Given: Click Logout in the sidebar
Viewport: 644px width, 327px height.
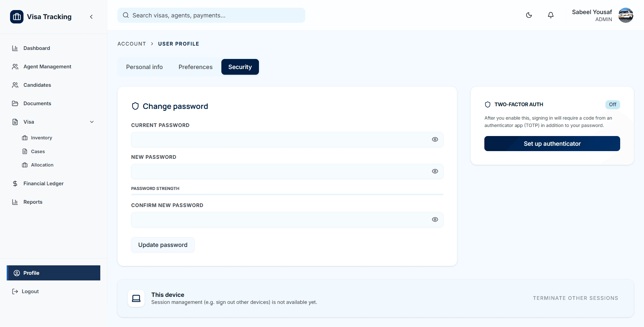Looking at the screenshot, I should click(x=54, y=291).
